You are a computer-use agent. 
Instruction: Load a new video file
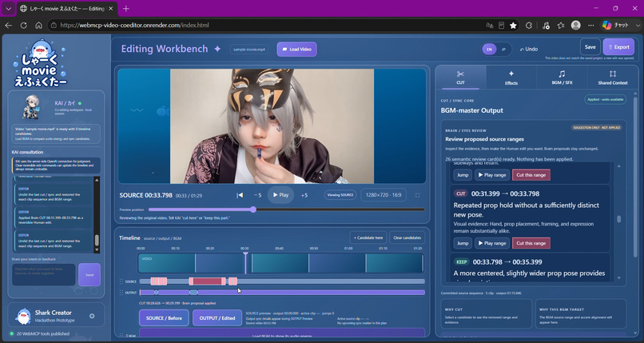[x=296, y=50]
